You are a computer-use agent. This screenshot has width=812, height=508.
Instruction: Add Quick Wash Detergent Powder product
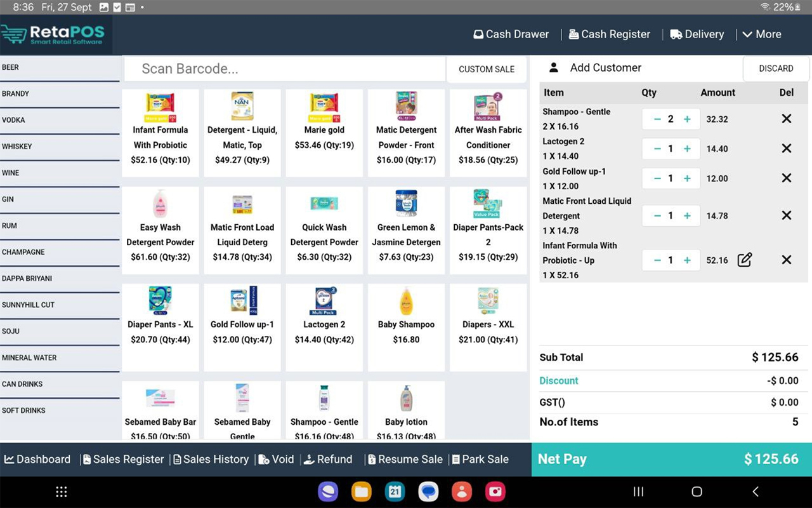(324, 231)
